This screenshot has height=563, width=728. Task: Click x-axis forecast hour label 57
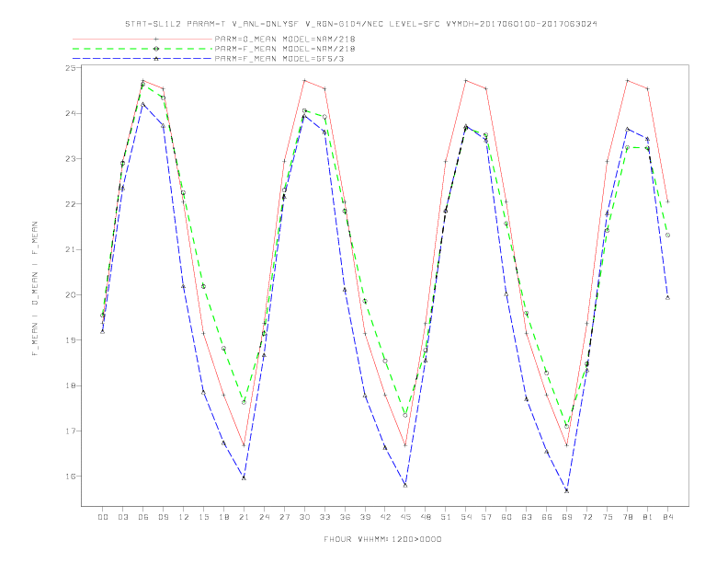[486, 517]
